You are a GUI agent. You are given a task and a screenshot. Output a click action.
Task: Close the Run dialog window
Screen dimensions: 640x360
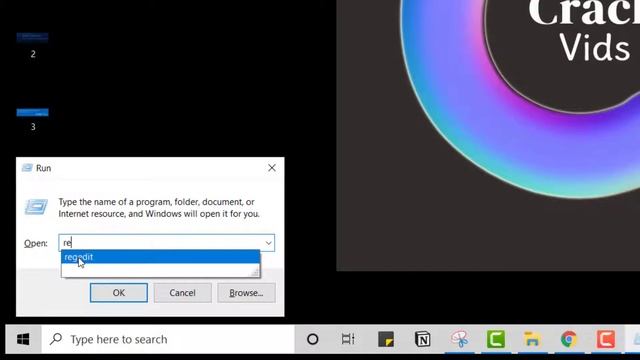click(272, 168)
